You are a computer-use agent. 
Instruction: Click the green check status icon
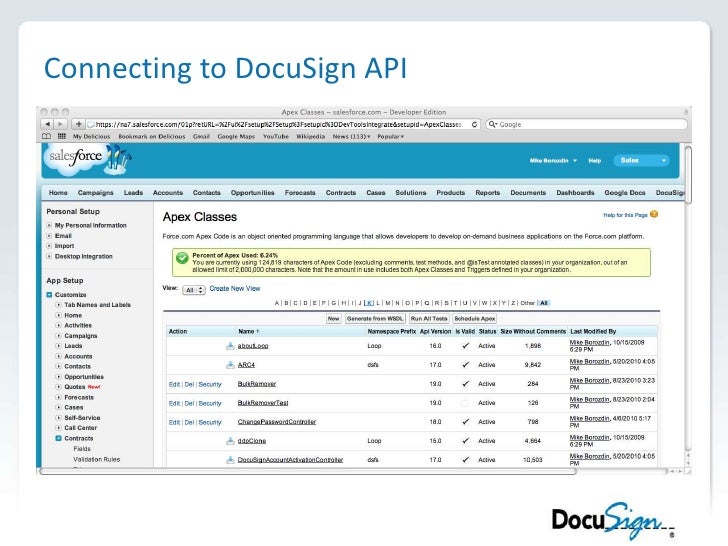pyautogui.click(x=182, y=258)
